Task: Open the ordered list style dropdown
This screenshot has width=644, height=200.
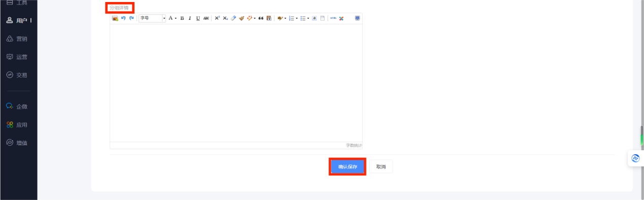Action: pos(297,18)
